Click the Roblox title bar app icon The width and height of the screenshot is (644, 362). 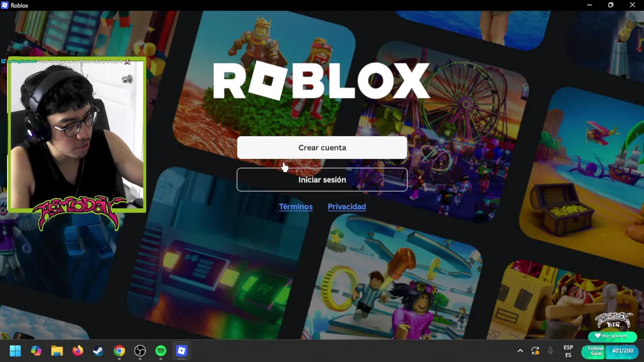tap(5, 5)
